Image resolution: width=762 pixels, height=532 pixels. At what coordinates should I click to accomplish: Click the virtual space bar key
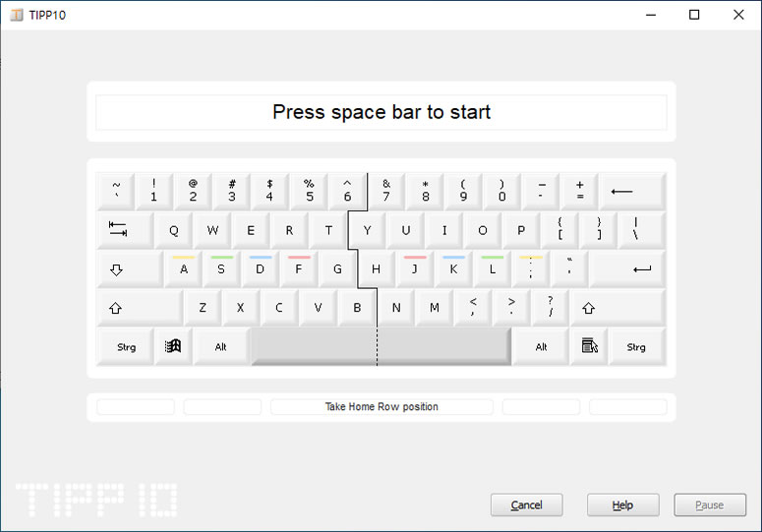tap(381, 346)
